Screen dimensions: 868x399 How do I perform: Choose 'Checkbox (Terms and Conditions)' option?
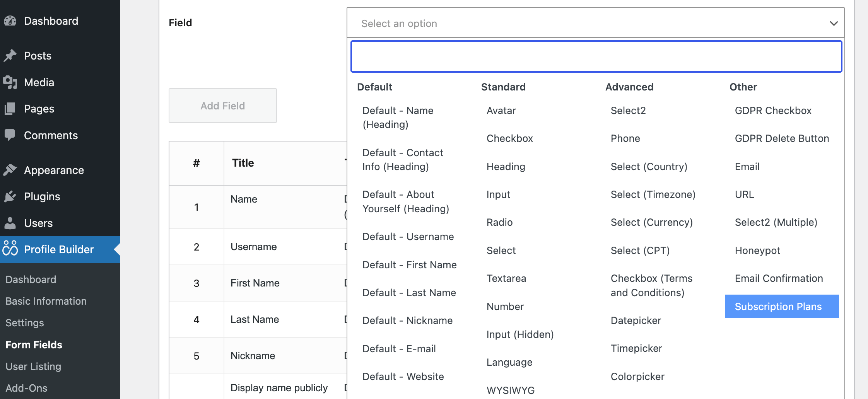point(652,285)
